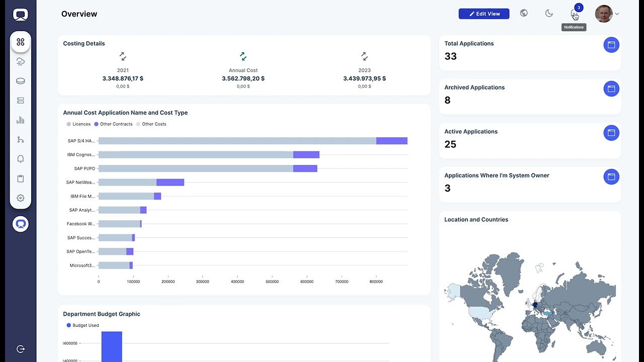The width and height of the screenshot is (644, 362).
Task: Toggle the Other Contracts legend series
Action: (x=113, y=124)
